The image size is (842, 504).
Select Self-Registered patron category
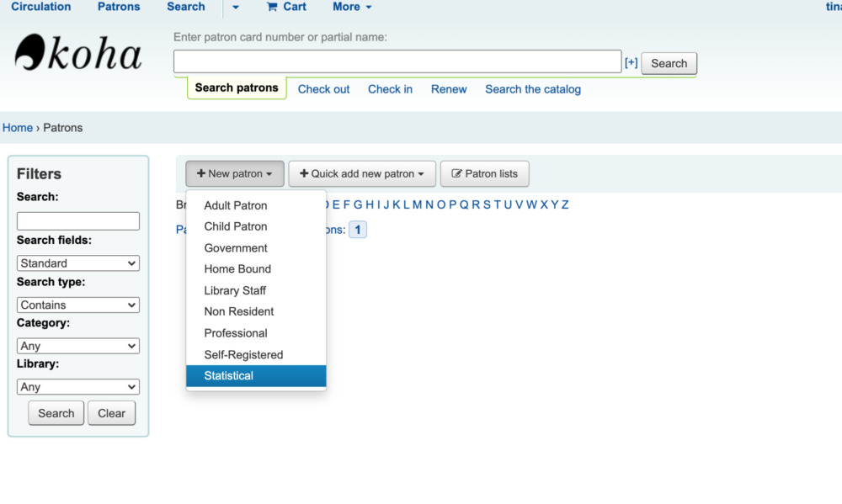[x=256, y=355]
